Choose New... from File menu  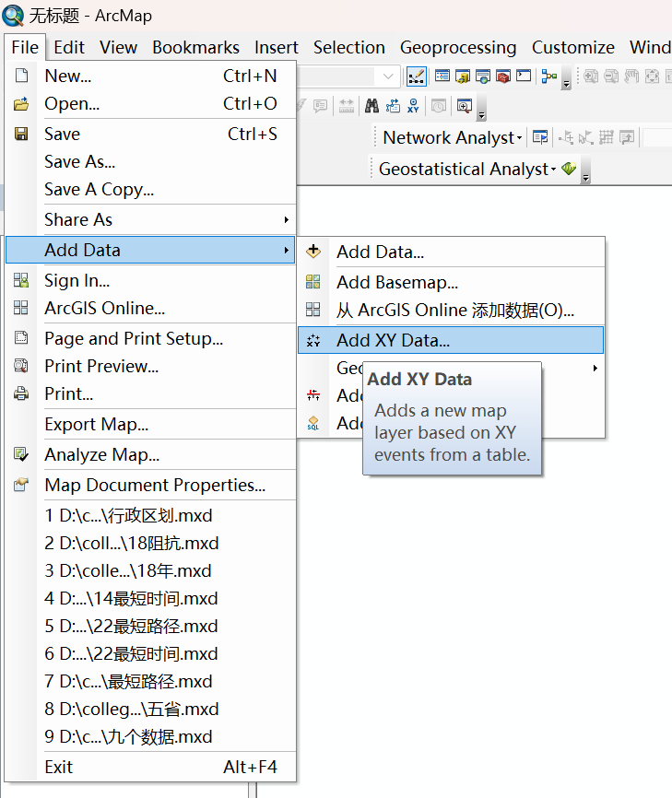coord(150,76)
